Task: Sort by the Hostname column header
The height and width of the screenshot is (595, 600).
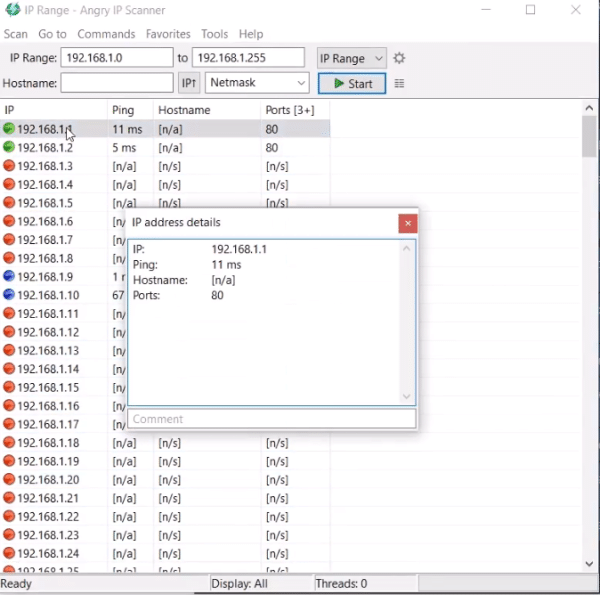Action: pos(207,110)
